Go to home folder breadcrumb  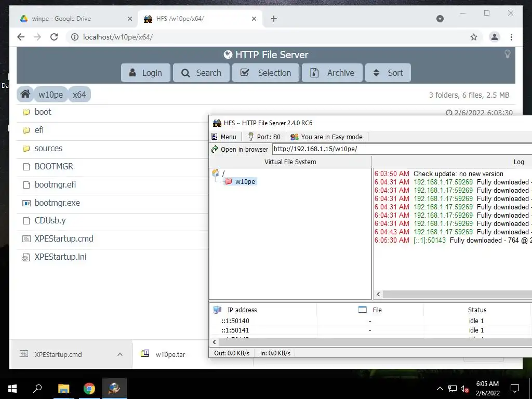pos(25,95)
